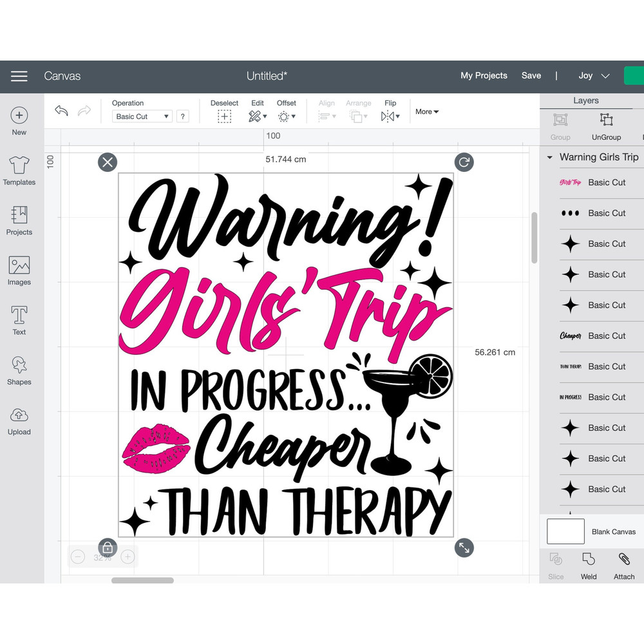
Task: Open the Operation Basic Cut dropdown
Action: click(142, 117)
